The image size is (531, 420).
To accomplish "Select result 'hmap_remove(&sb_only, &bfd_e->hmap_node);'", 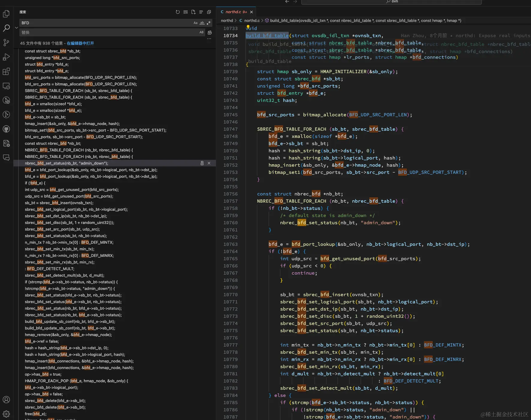I will click(x=68, y=335).
